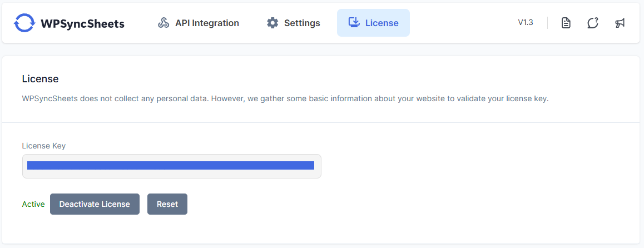The image size is (644, 248).
Task: Click the WPSyncSheets circular sync logo icon
Action: point(24,23)
